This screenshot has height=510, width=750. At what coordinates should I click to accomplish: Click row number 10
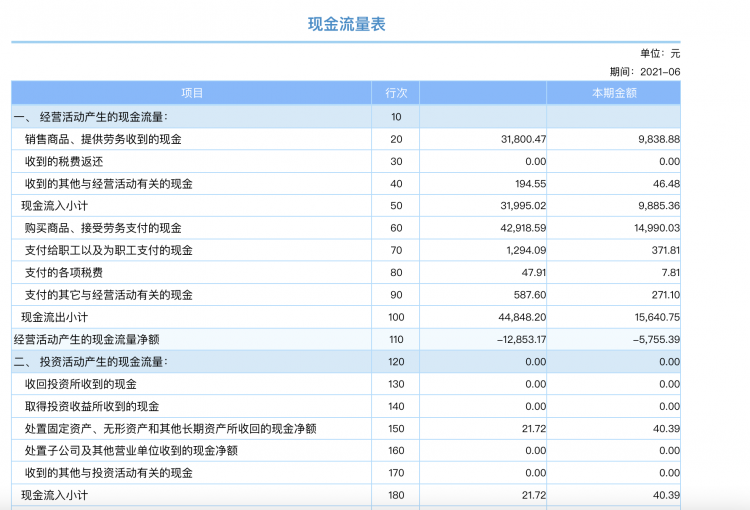(x=396, y=117)
